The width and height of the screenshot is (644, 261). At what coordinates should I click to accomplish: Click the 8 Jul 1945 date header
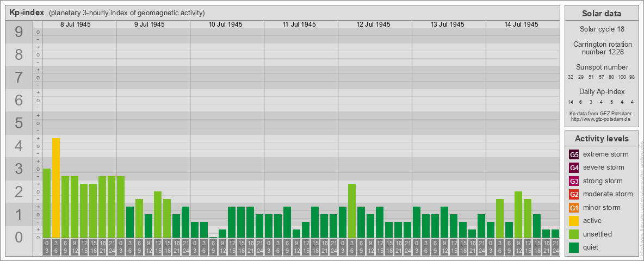click(x=76, y=24)
